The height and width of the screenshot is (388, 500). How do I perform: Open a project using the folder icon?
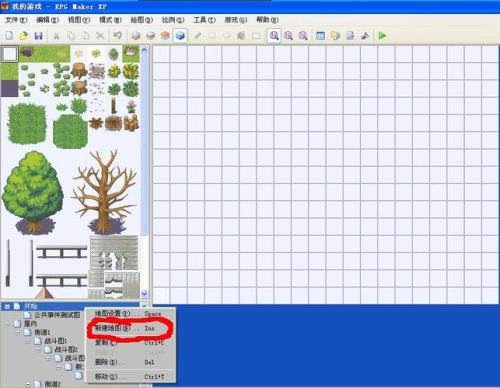click(24, 35)
